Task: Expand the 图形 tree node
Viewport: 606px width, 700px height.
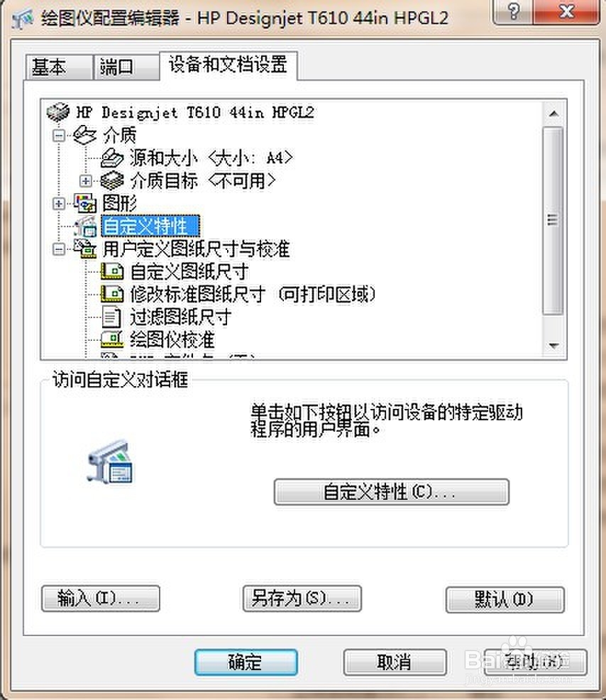Action: (x=59, y=204)
